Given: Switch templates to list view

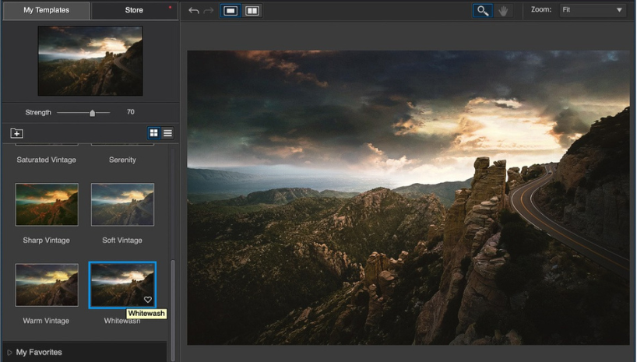Looking at the screenshot, I should click(x=167, y=133).
